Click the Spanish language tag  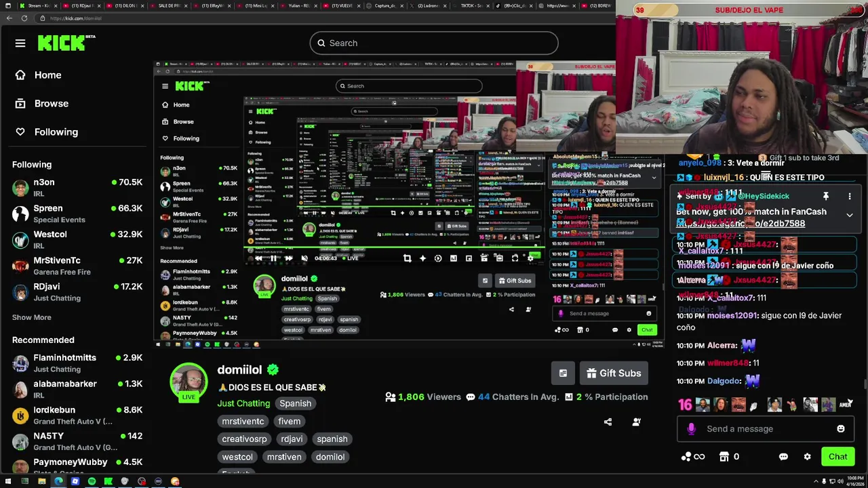295,403
